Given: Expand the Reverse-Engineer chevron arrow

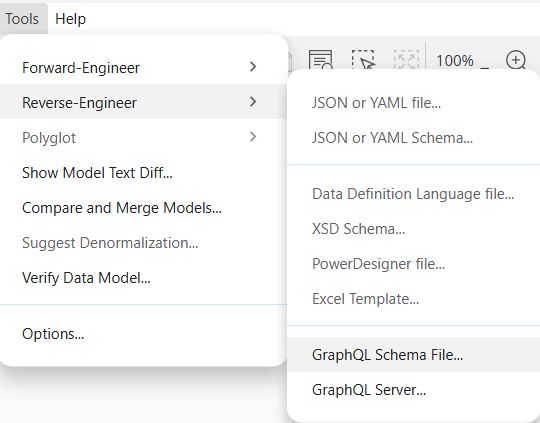Looking at the screenshot, I should click(x=253, y=102).
